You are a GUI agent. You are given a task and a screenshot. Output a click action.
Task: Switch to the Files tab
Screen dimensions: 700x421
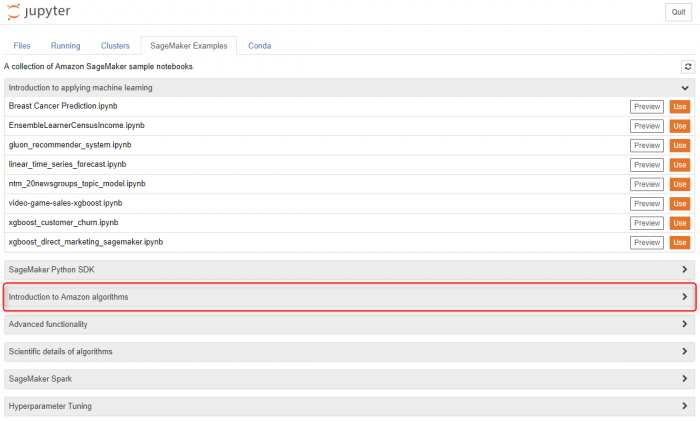click(22, 46)
